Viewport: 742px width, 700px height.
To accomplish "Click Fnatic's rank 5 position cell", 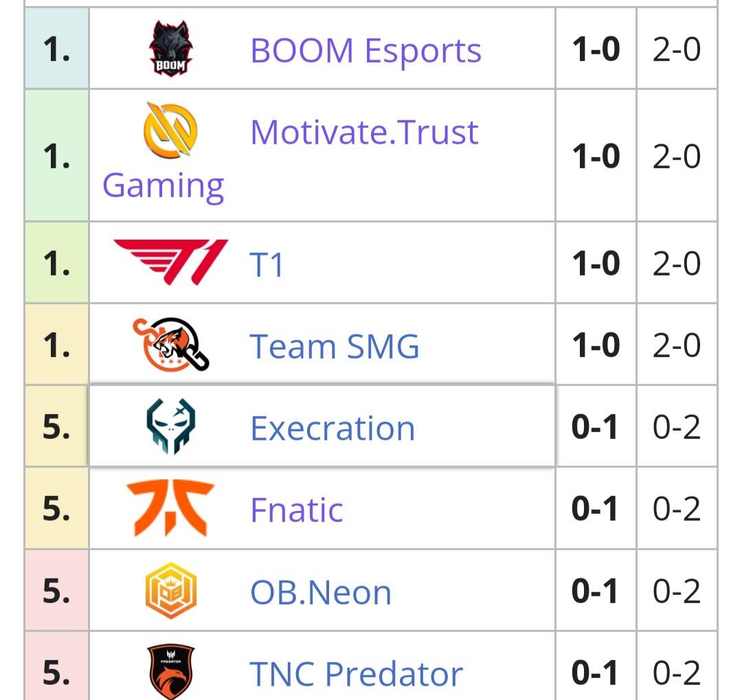I will point(56,509).
